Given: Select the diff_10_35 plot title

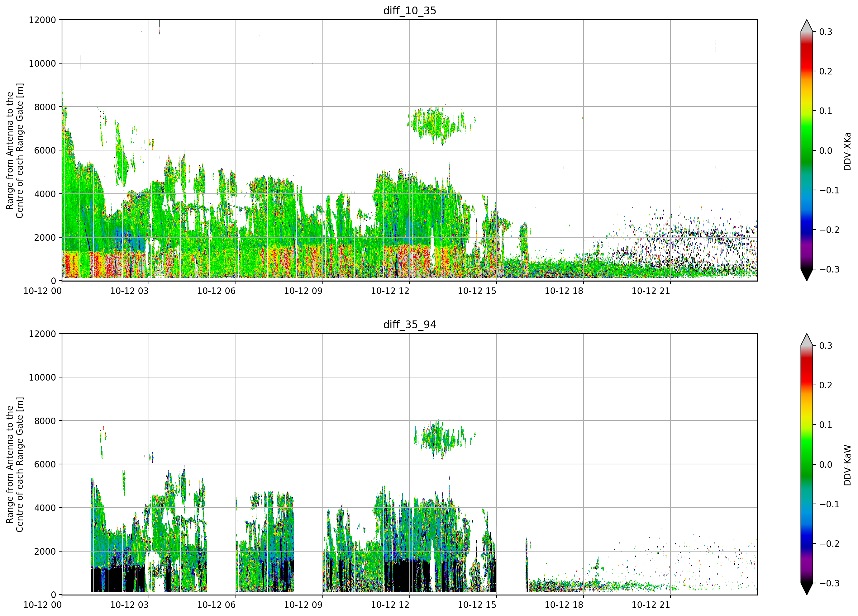Looking at the screenshot, I should coord(410,11).
